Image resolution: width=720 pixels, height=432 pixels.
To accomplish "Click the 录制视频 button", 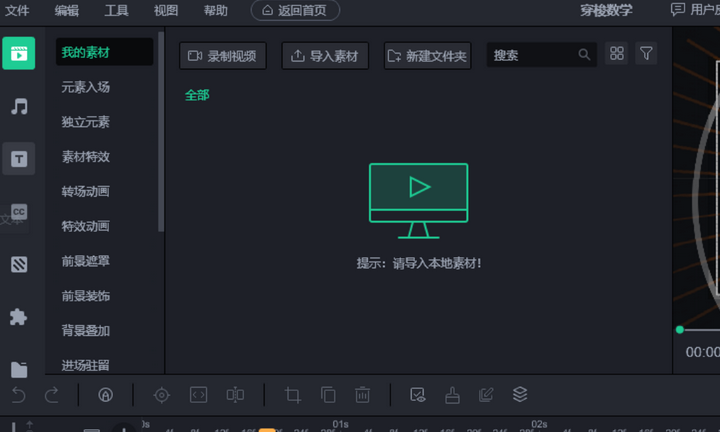I will coord(222,56).
